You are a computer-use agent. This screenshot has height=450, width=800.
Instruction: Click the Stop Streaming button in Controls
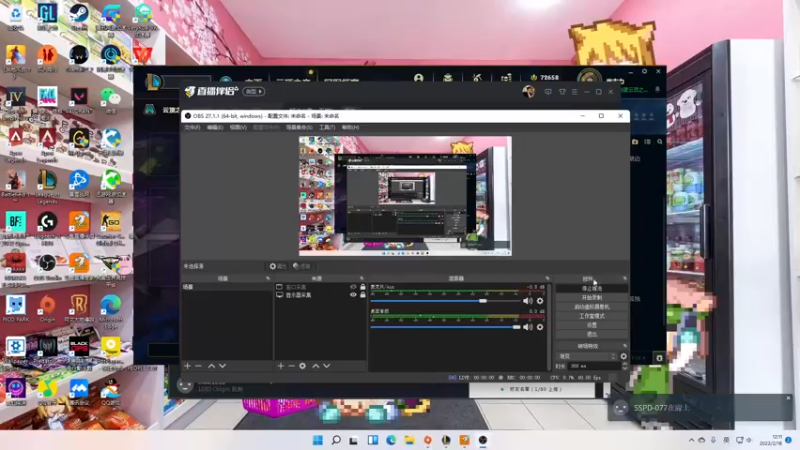[x=592, y=289]
